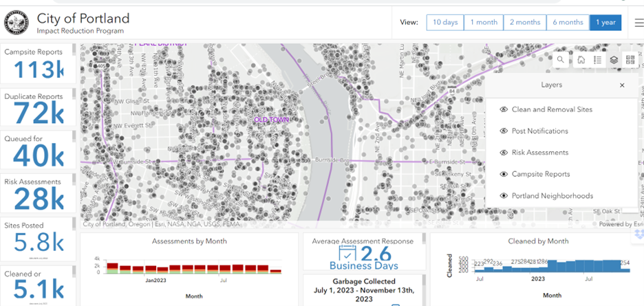Image resolution: width=644 pixels, height=306 pixels.
Task: Open the map legend list
Action: pyautogui.click(x=598, y=60)
